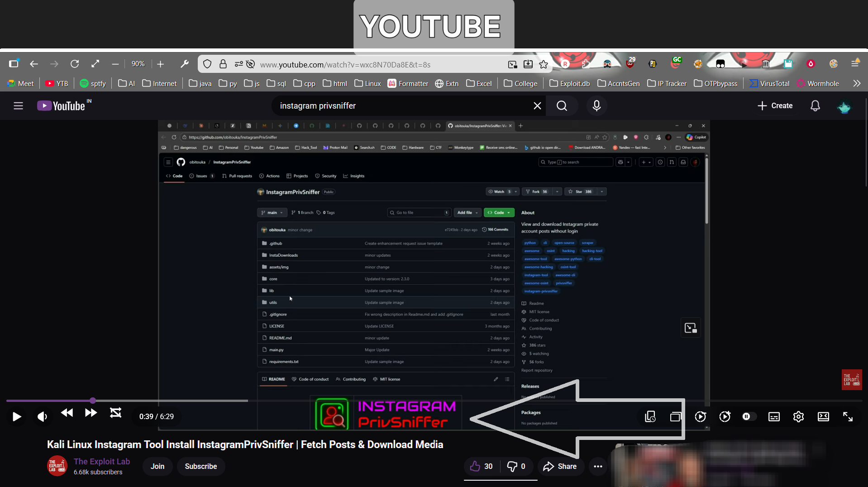Toggle the loop video button
Viewport: 868px width, 487px height.
pos(115,413)
